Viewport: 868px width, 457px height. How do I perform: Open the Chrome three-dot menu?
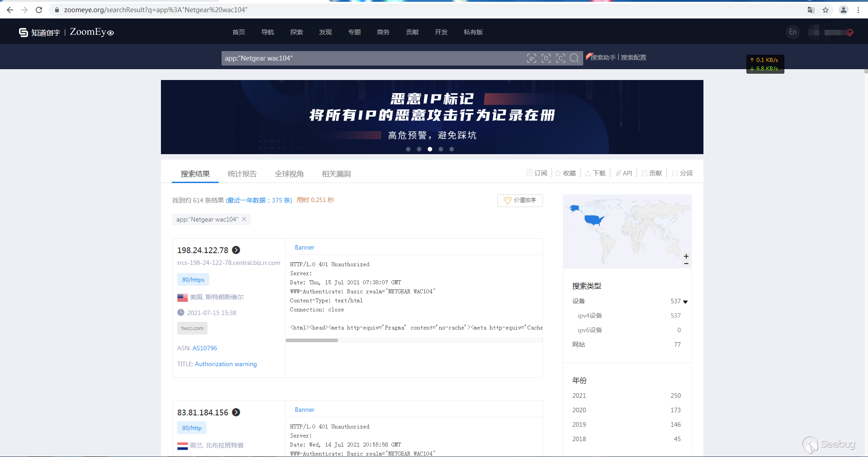coord(858,10)
